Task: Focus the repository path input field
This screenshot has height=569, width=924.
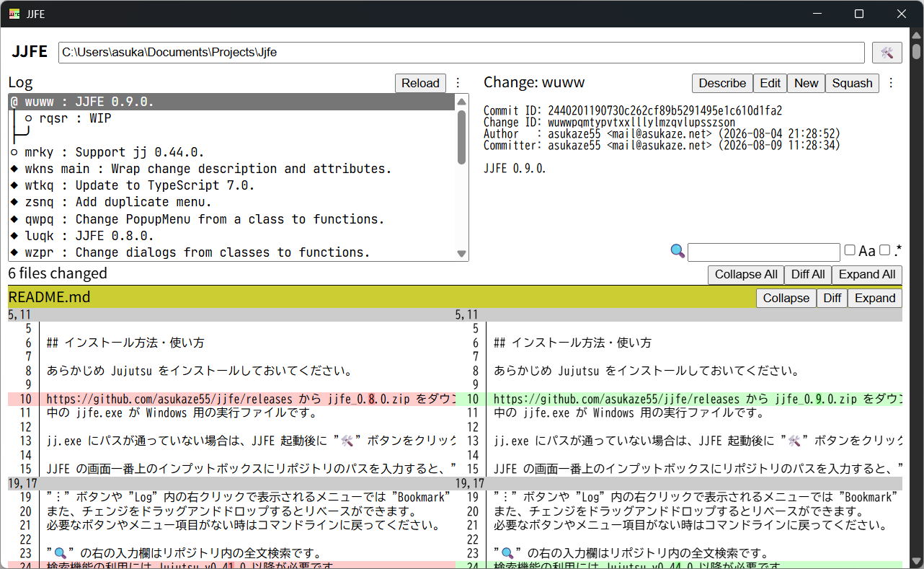Action: click(x=461, y=53)
